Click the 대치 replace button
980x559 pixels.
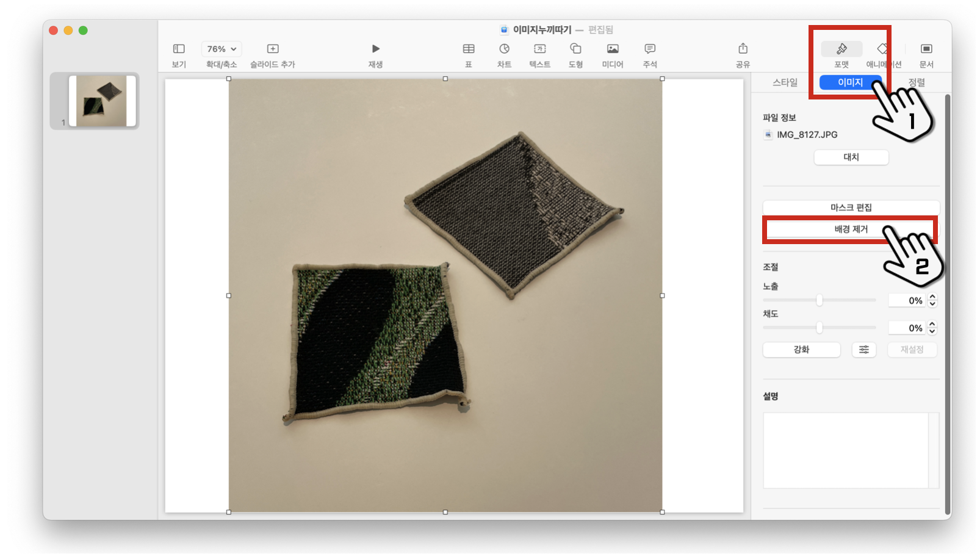pos(851,157)
